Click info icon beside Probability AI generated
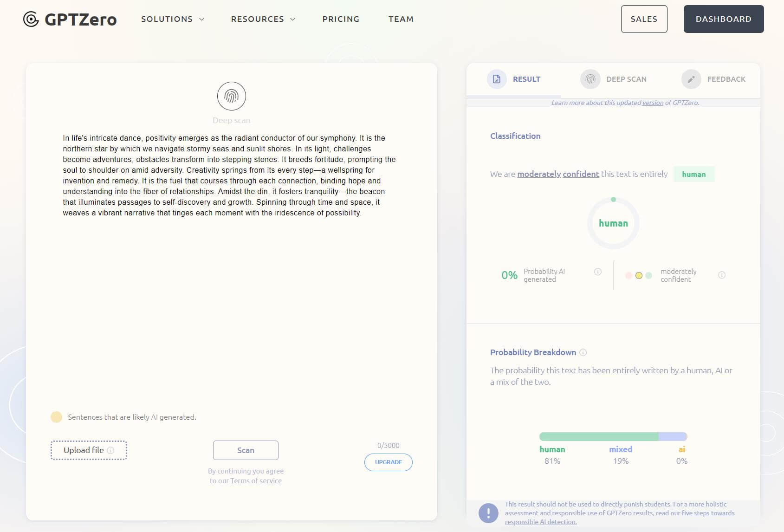The image size is (784, 532). pyautogui.click(x=598, y=272)
